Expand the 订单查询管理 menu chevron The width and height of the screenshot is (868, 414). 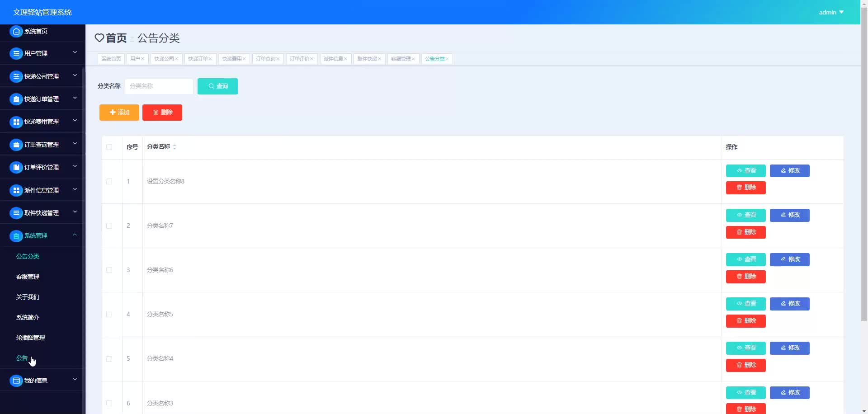pyautogui.click(x=75, y=144)
